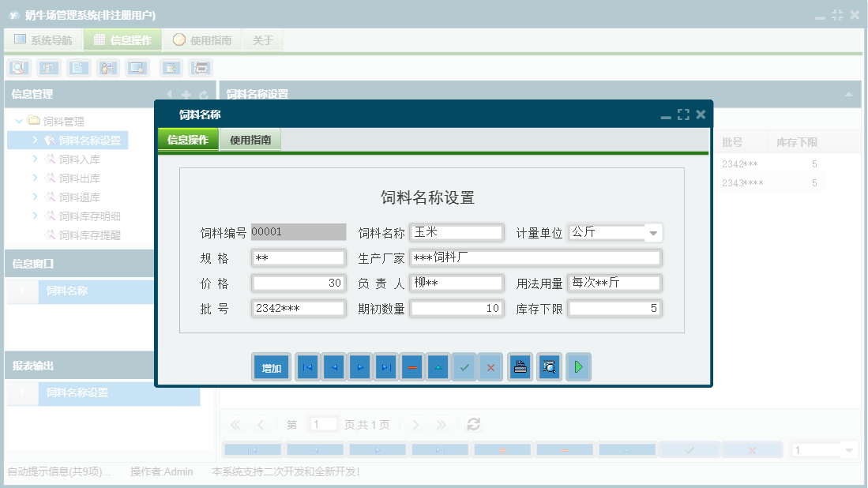This screenshot has height=488, width=868.
Task: Click the 饲料名称 input field containing 玉米
Action: (x=457, y=233)
